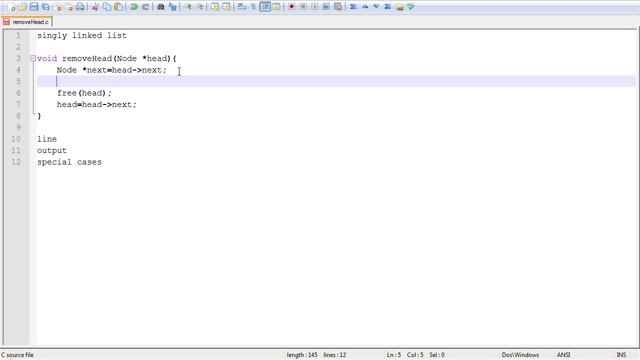Click on the text 'singly linked list'
Image resolution: width=640 pixels, height=360 pixels.
(x=82, y=36)
